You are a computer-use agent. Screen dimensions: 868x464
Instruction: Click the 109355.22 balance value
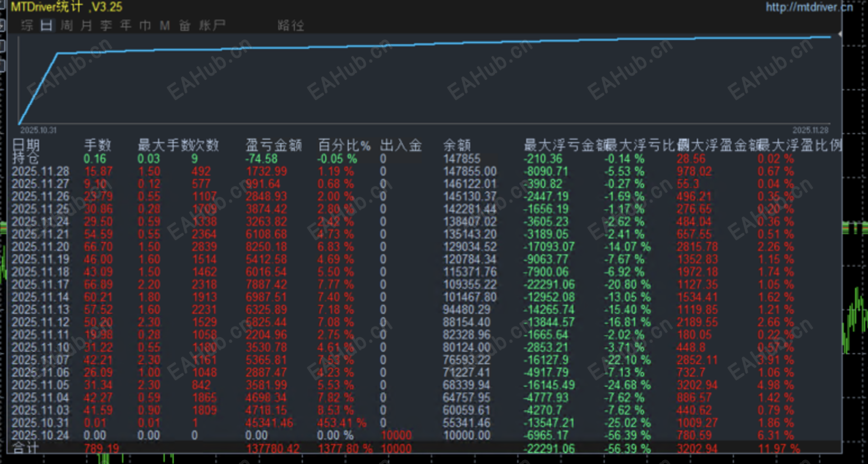click(470, 285)
